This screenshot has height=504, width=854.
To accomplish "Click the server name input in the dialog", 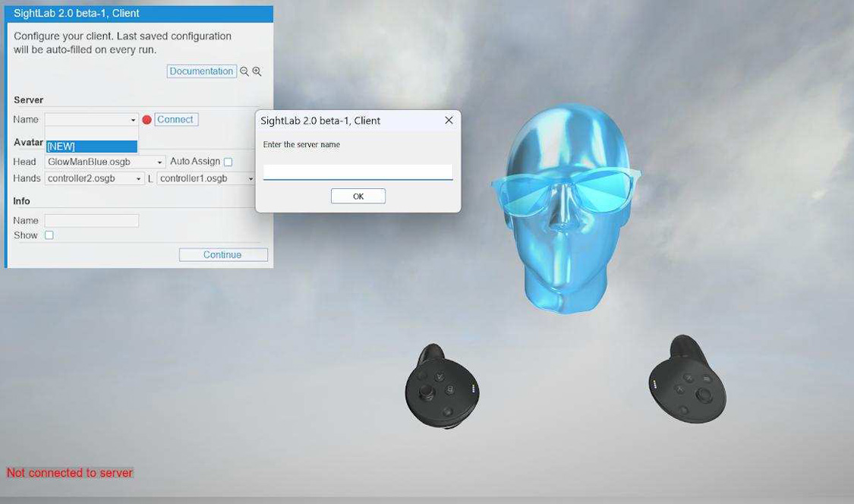I will click(x=357, y=172).
